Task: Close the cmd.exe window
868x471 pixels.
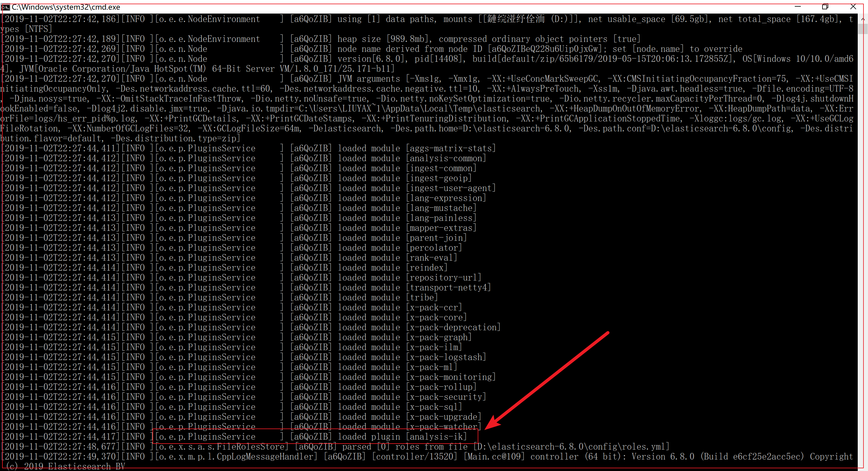Action: (x=853, y=7)
